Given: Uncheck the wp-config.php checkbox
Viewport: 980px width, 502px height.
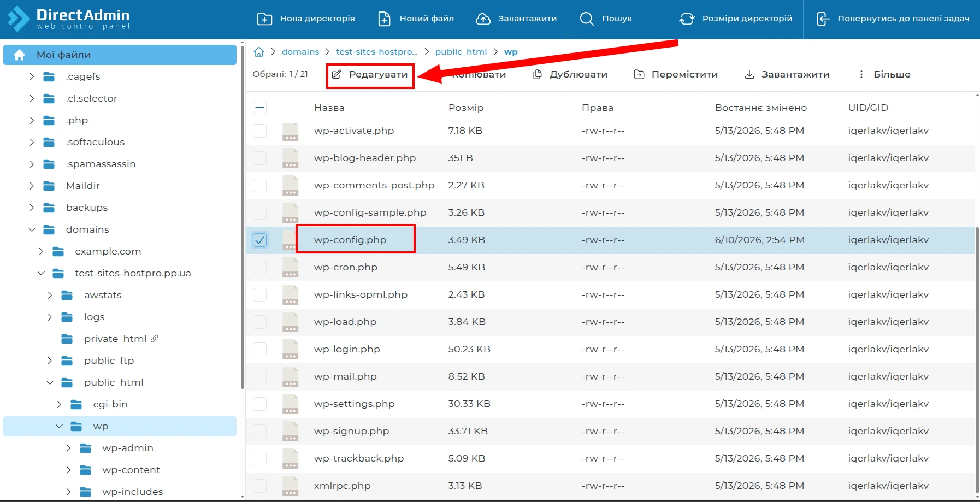Looking at the screenshot, I should tap(260, 240).
